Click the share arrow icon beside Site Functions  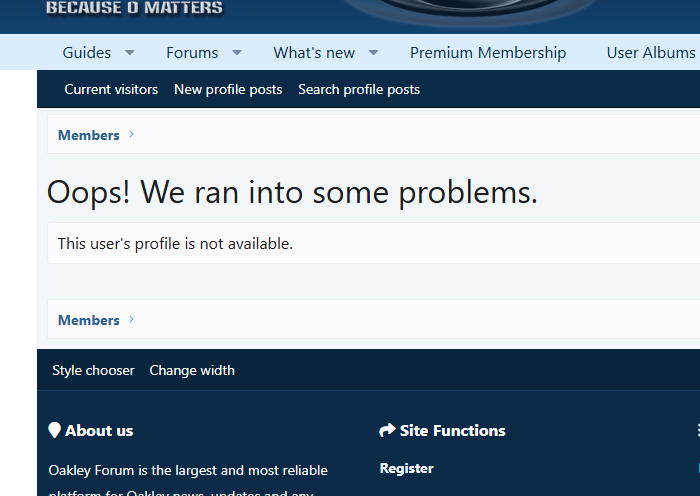[x=388, y=431]
